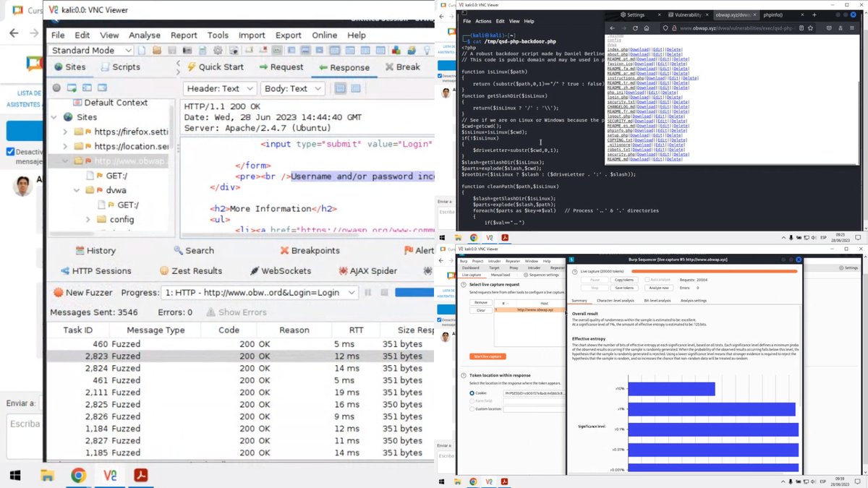
Task: Click the Download link for index.php
Action: click(x=639, y=49)
